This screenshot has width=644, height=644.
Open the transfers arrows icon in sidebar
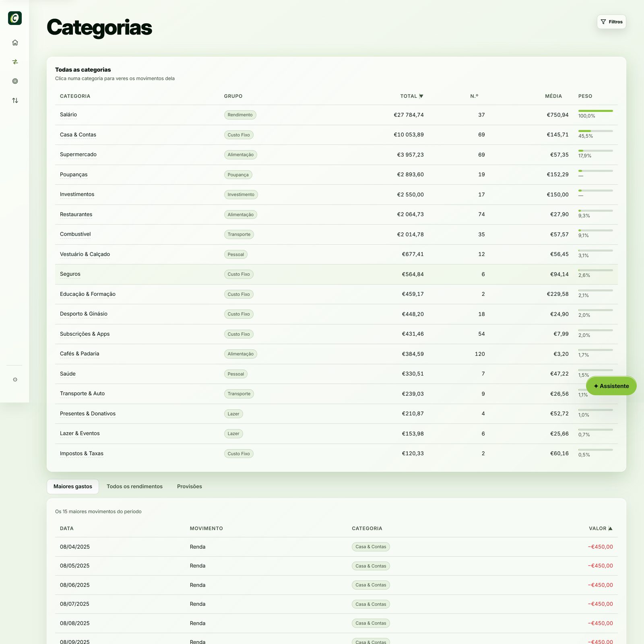(15, 62)
